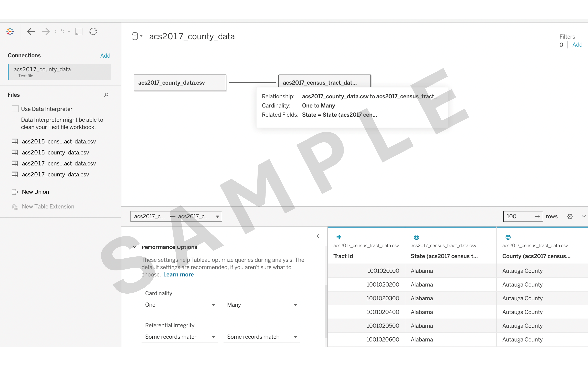Screen dimensions: 588x390
Task: Click New Union in Files pane
Action: 35,192
